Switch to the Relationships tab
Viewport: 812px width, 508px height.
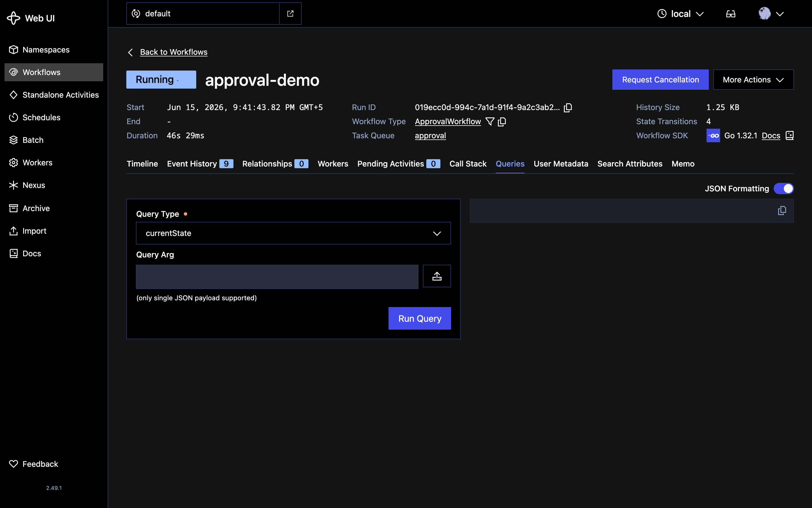pyautogui.click(x=275, y=164)
